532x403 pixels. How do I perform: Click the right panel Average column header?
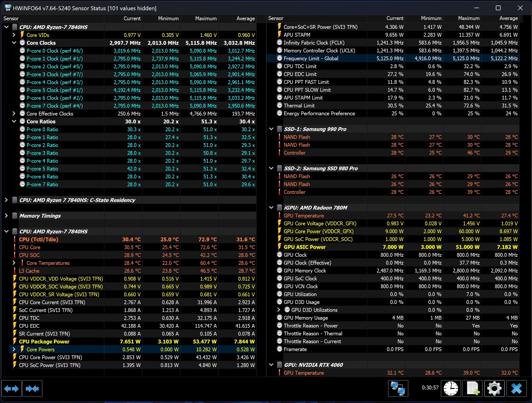coord(508,18)
